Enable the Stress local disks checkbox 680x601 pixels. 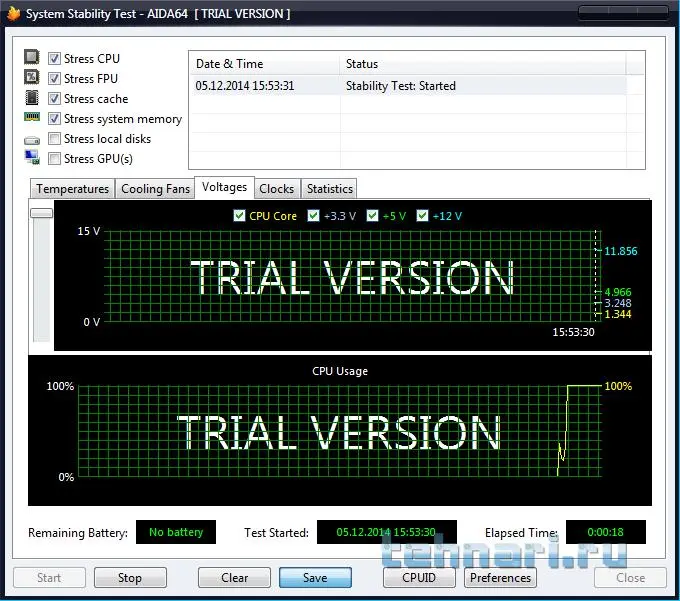pyautogui.click(x=54, y=139)
